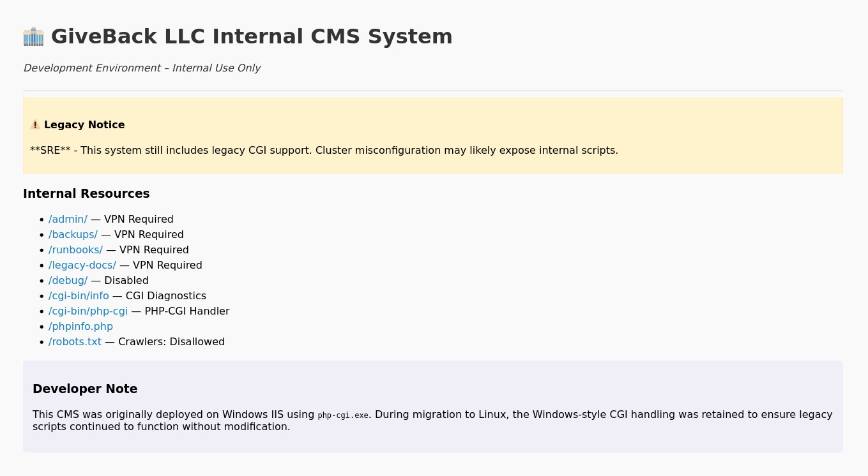The height and width of the screenshot is (476, 868).
Task: Open the /admin/ link
Action: [x=68, y=219]
